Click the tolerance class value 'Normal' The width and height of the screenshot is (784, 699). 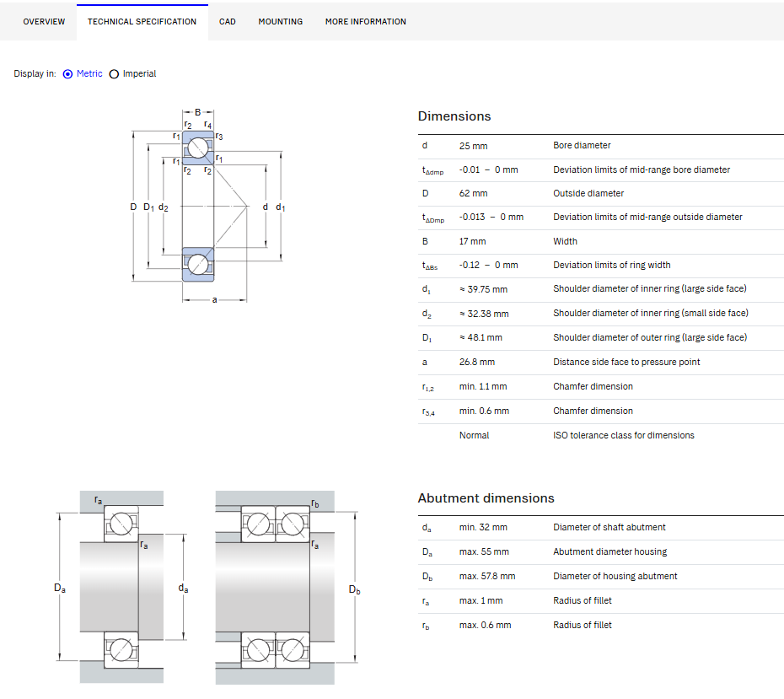(x=474, y=435)
